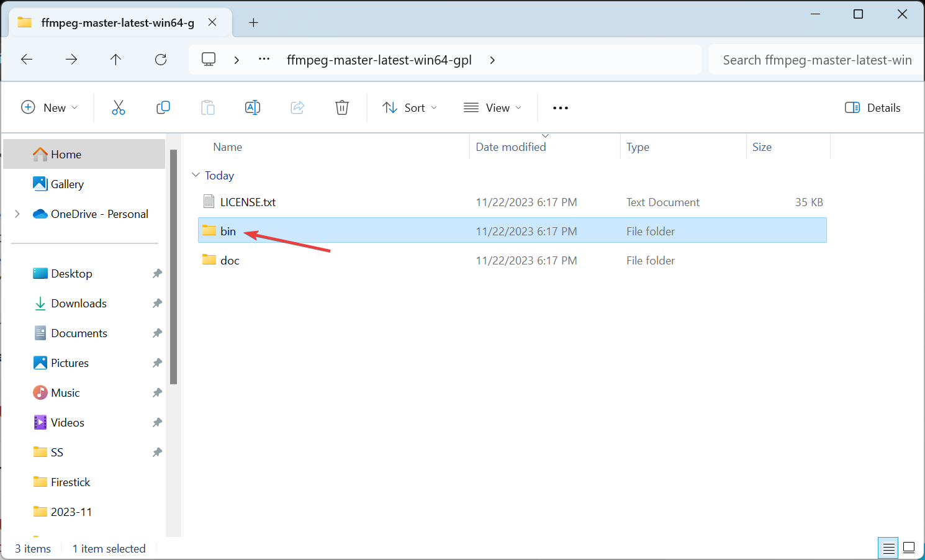Go to Documents in the sidebar

(x=79, y=333)
